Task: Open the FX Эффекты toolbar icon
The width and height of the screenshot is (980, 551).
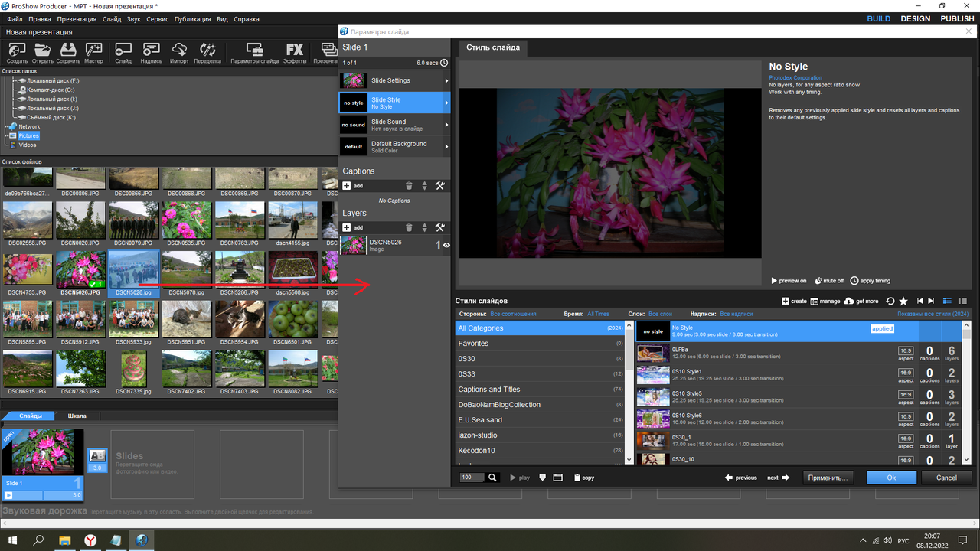Action: click(x=295, y=53)
